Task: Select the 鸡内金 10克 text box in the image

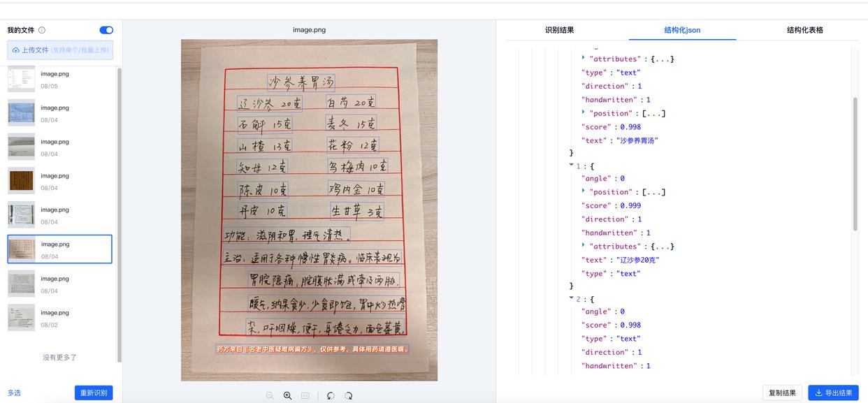Action: [x=356, y=189]
